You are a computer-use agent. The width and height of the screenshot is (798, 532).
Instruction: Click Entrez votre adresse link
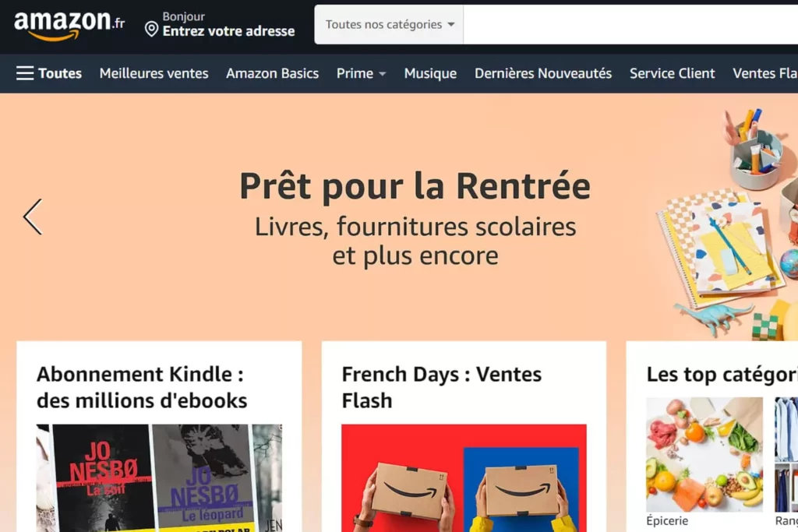tap(228, 31)
